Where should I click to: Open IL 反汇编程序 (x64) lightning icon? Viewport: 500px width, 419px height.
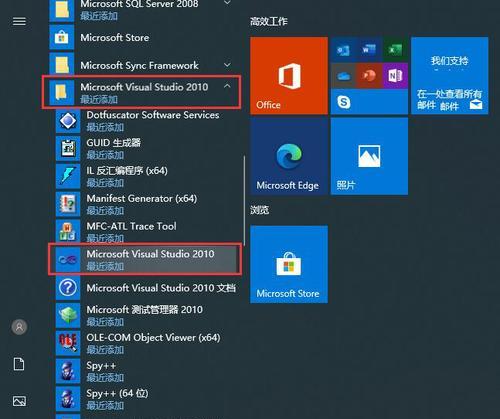tap(68, 176)
